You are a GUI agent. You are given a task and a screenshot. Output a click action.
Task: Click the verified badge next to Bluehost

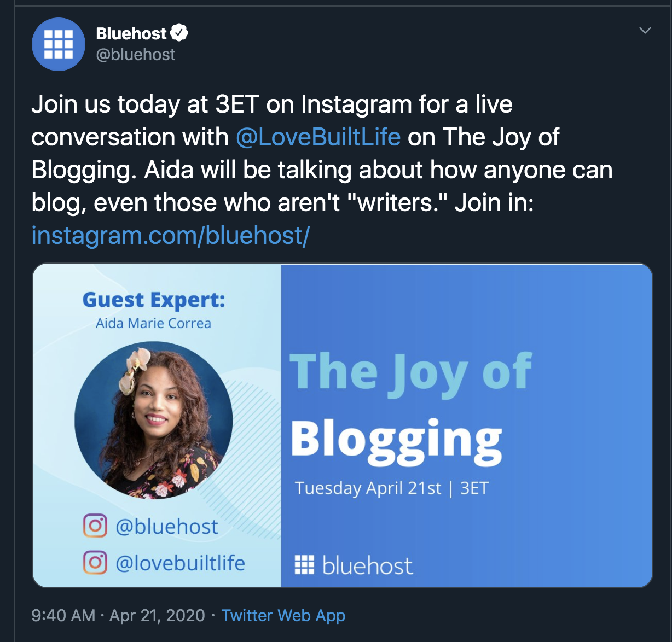click(x=179, y=32)
